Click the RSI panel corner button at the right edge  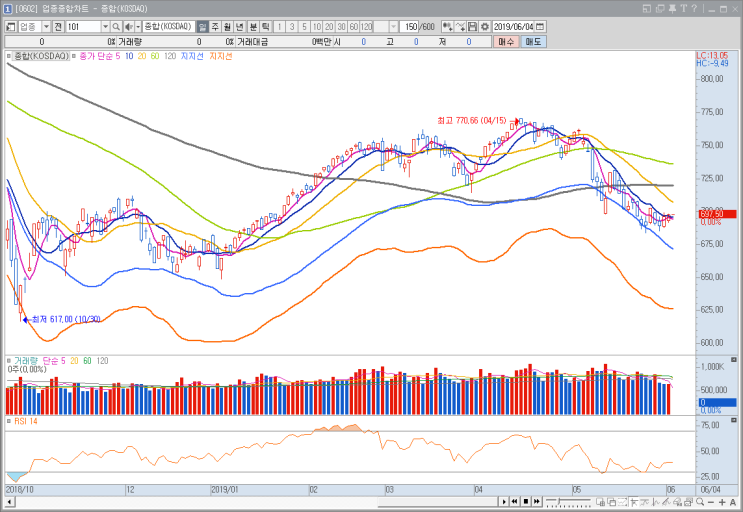[x=734, y=420]
